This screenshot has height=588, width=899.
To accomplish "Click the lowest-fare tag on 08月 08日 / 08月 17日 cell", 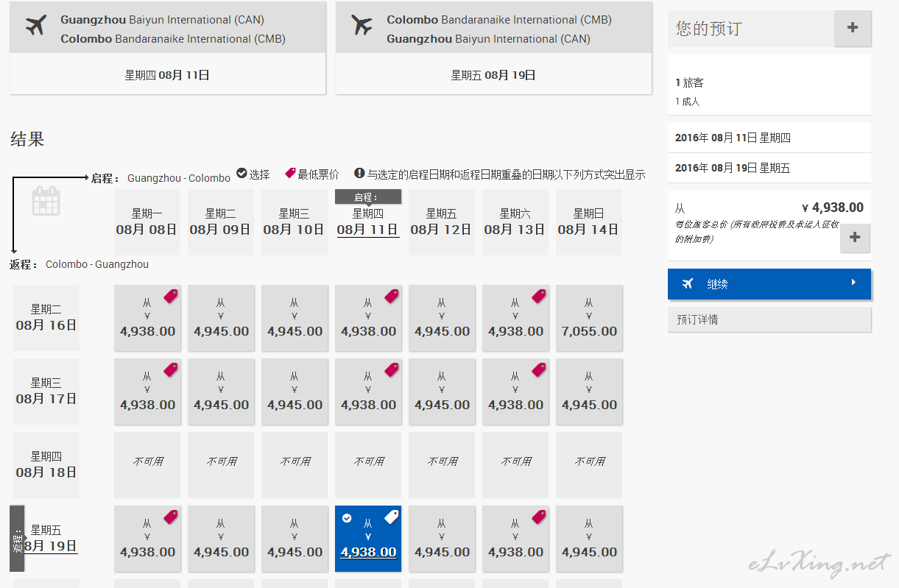I will pyautogui.click(x=171, y=369).
